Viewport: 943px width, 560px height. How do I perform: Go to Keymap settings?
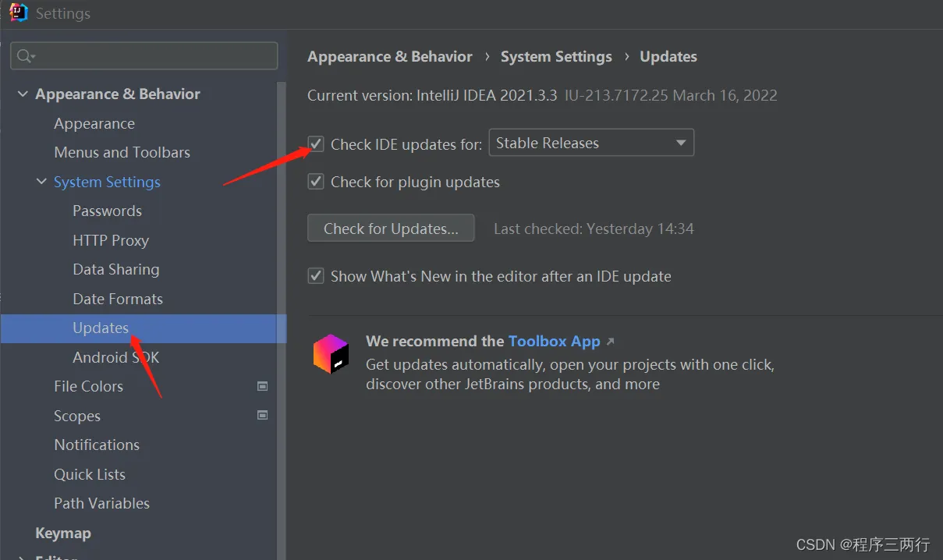63,533
